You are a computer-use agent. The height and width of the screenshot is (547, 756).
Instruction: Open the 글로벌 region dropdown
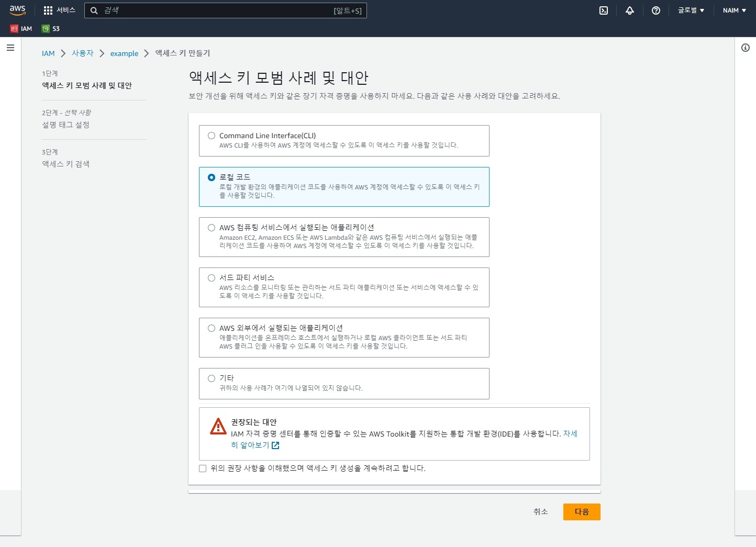(x=691, y=10)
